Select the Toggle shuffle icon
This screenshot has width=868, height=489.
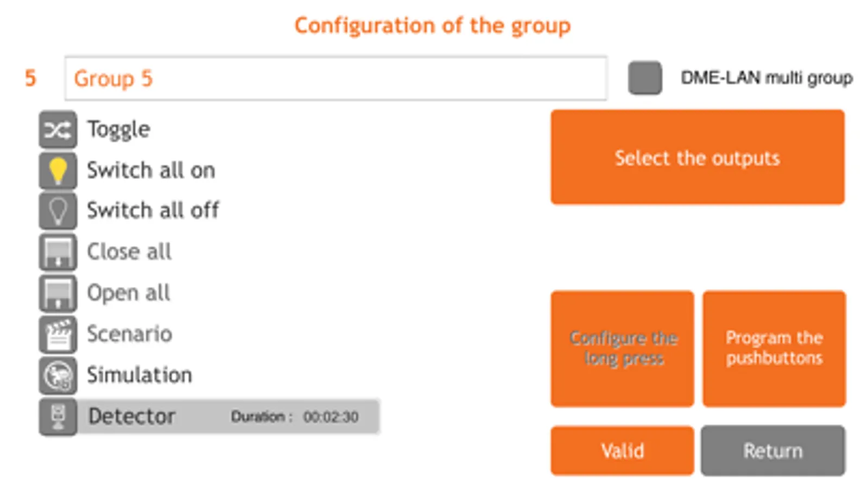[58, 130]
